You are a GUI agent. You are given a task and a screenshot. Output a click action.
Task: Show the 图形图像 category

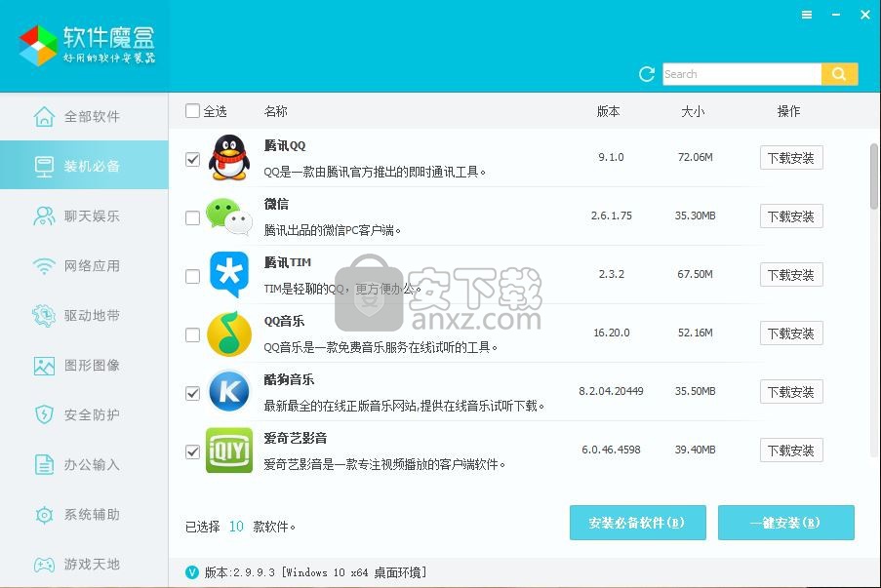coord(84,366)
